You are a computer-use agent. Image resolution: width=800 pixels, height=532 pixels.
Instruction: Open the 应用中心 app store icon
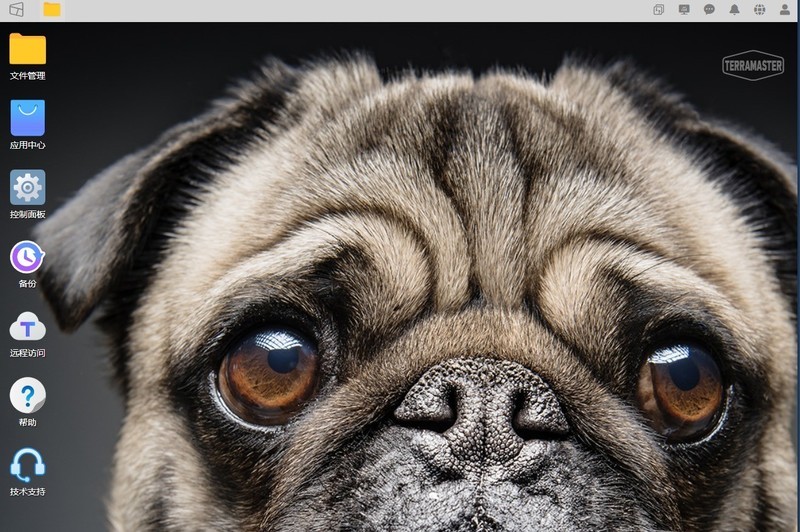click(x=28, y=118)
